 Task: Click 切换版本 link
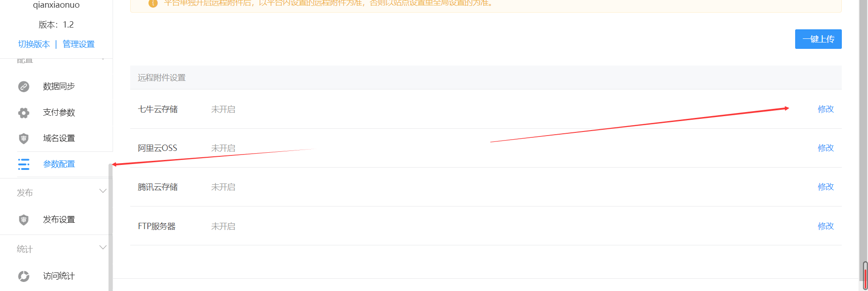[34, 44]
